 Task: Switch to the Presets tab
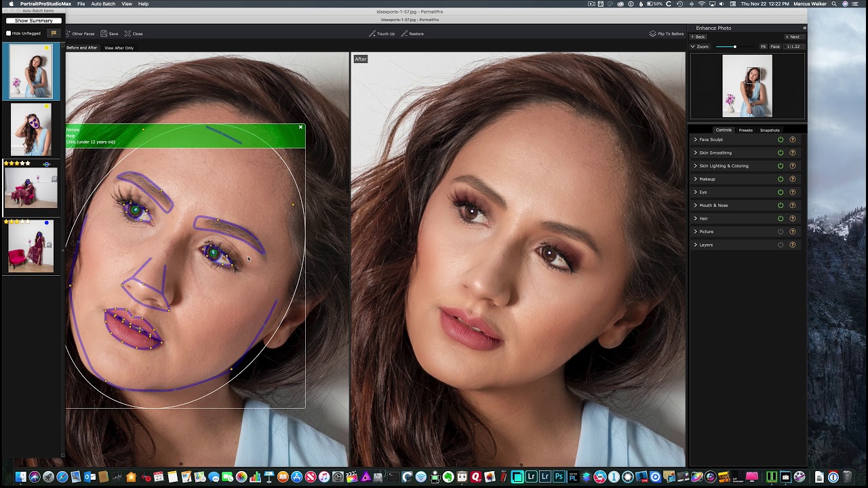pyautogui.click(x=745, y=130)
